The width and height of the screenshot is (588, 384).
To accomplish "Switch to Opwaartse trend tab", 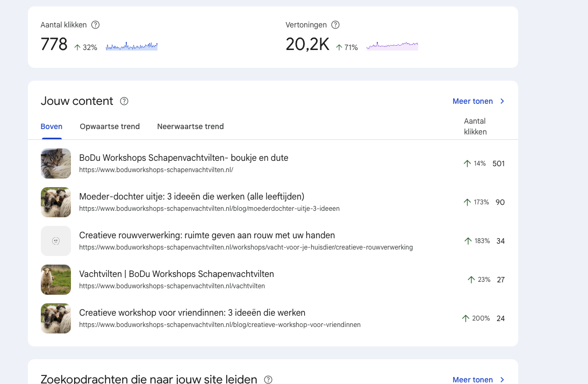I will (x=110, y=126).
